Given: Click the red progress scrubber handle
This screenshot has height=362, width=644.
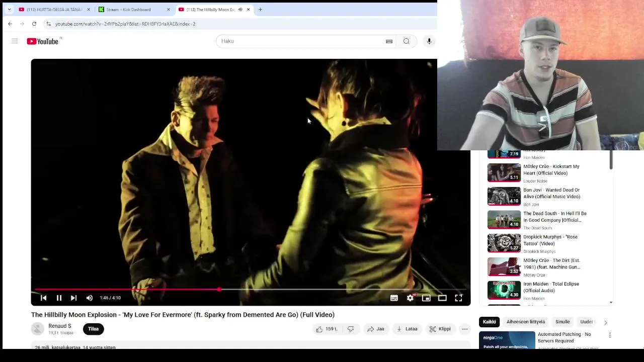Looking at the screenshot, I should pos(219,290).
